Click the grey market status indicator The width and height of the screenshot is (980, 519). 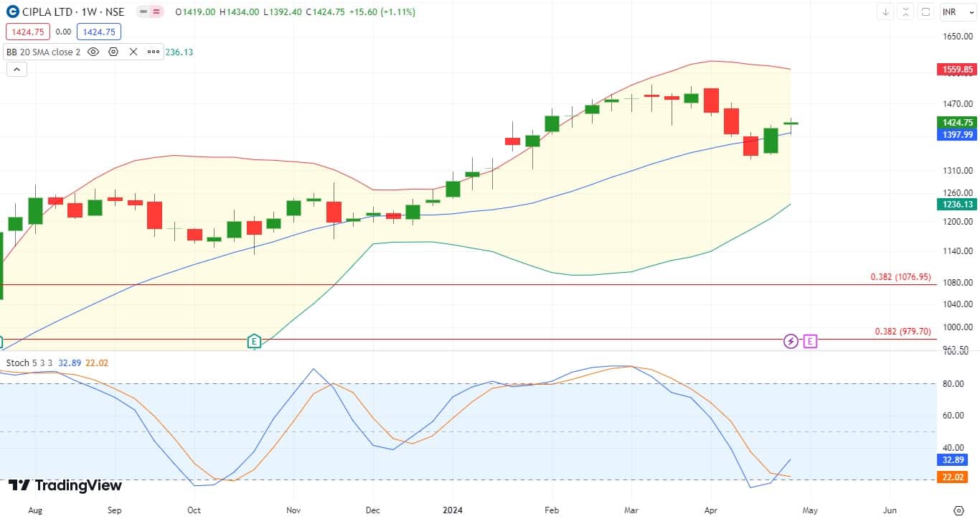click(143, 12)
